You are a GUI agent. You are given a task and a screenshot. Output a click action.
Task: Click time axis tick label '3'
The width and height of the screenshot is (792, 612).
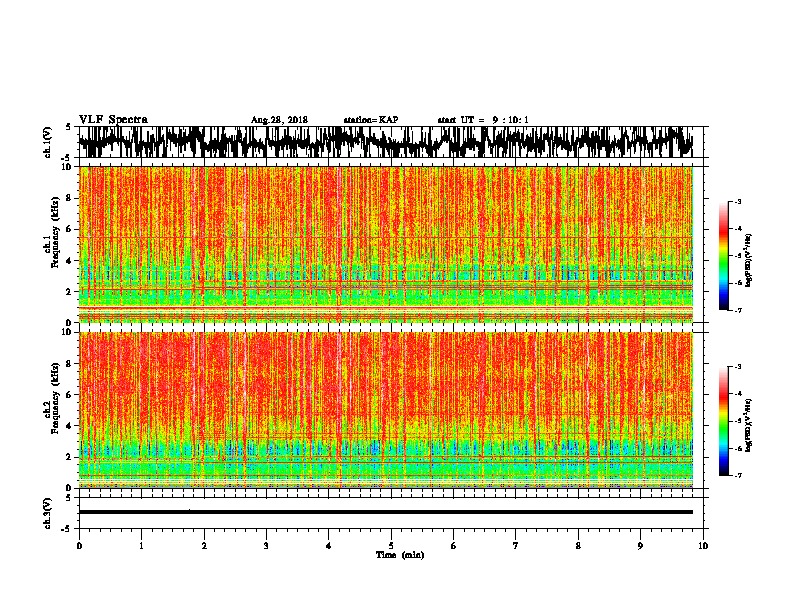pyautogui.click(x=266, y=546)
